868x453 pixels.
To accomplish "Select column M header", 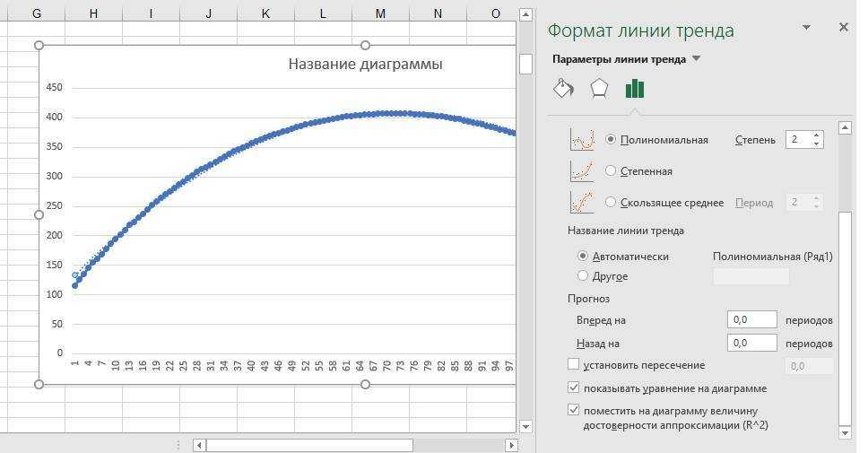I will tap(380, 13).
